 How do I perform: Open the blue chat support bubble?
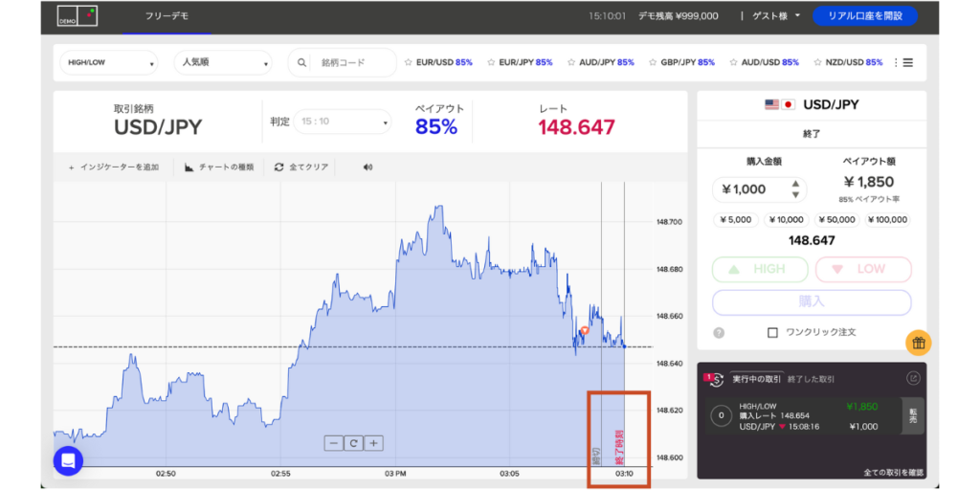pos(68,460)
